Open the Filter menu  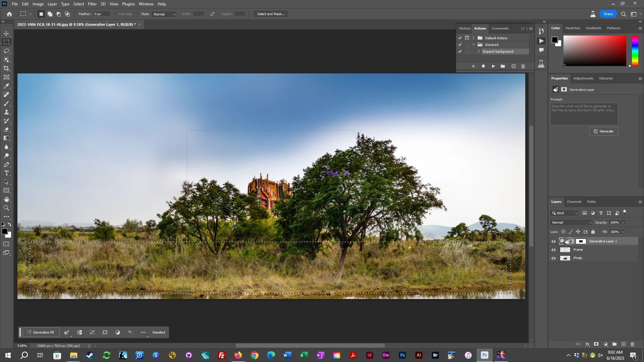pos(92,4)
